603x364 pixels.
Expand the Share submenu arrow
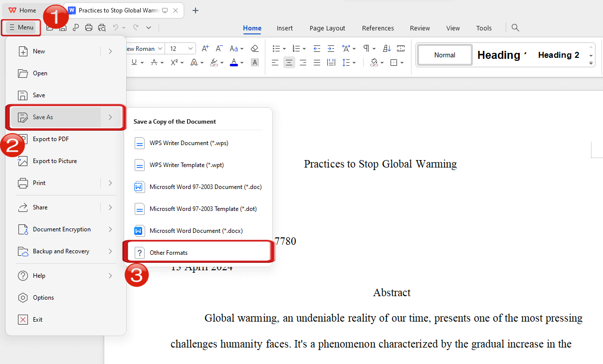tap(110, 207)
